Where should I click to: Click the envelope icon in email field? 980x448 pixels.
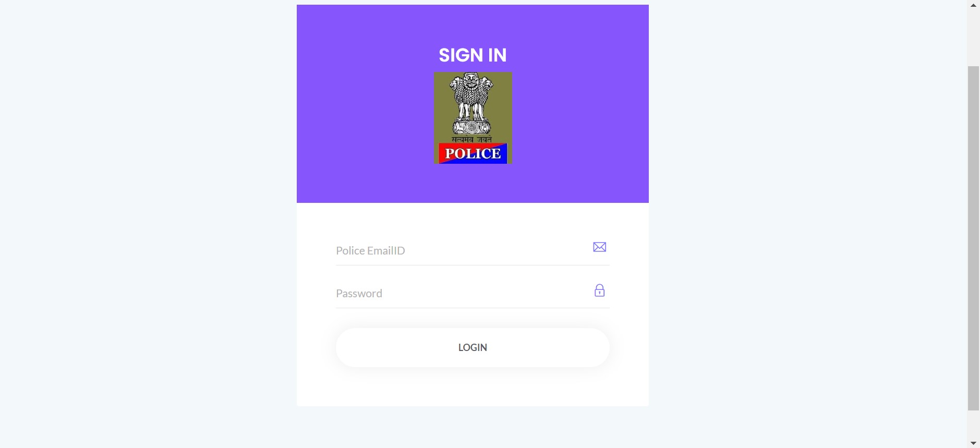click(599, 247)
